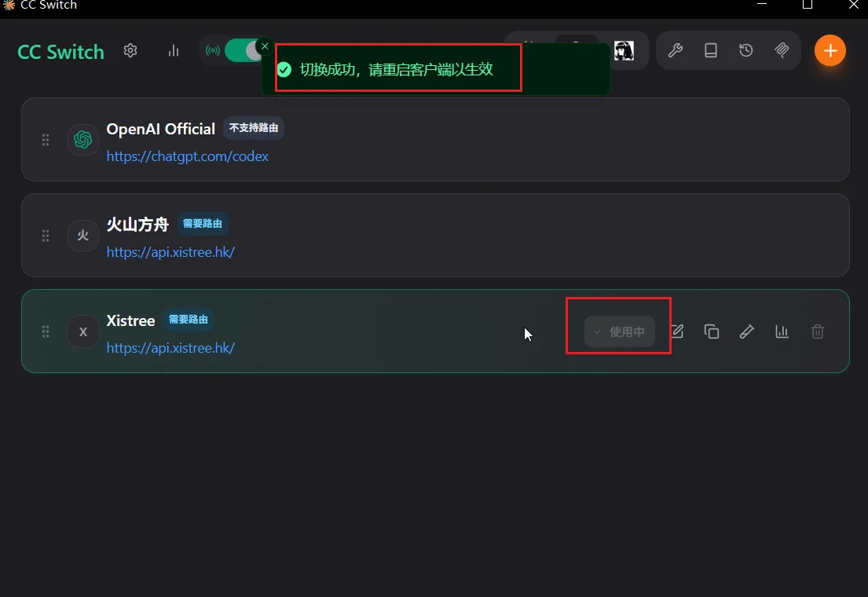Grab the drag handle of Xistree

46,331
